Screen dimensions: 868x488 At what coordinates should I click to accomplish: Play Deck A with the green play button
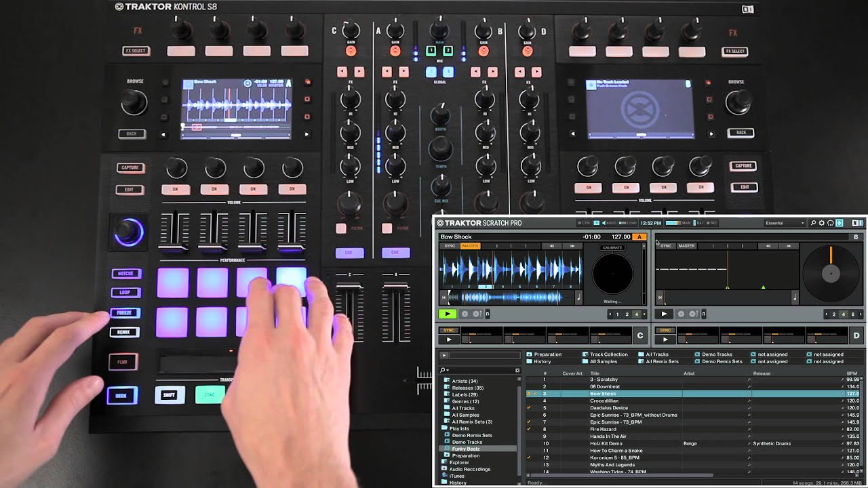click(448, 314)
